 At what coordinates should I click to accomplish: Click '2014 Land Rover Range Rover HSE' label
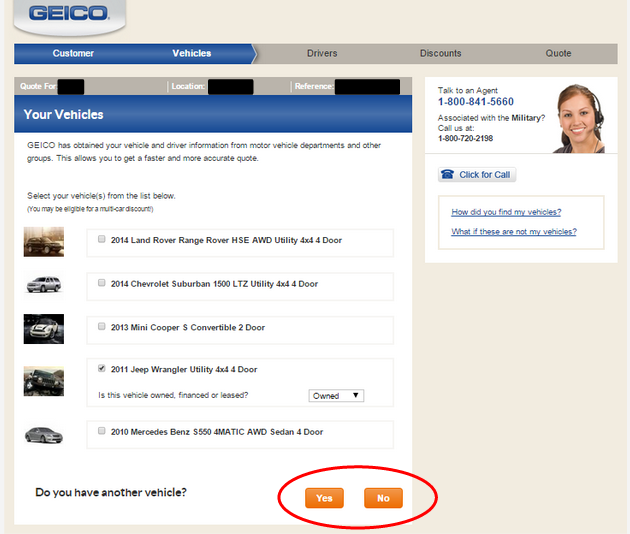click(x=226, y=240)
